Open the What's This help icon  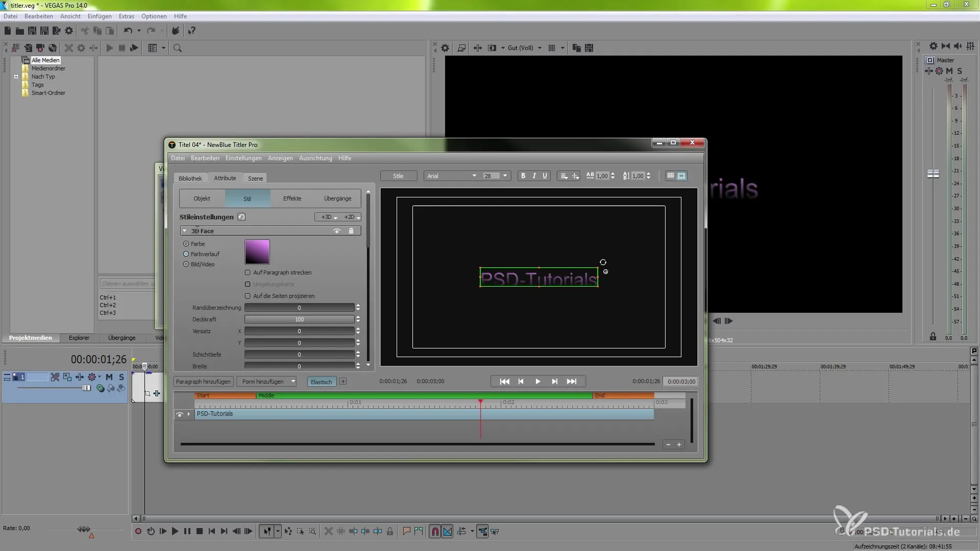(x=191, y=31)
